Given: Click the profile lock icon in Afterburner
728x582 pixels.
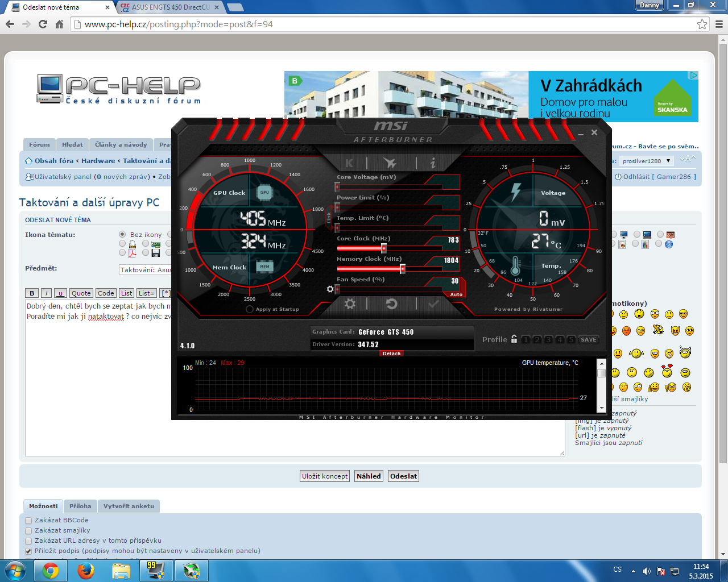Looking at the screenshot, I should click(x=514, y=339).
